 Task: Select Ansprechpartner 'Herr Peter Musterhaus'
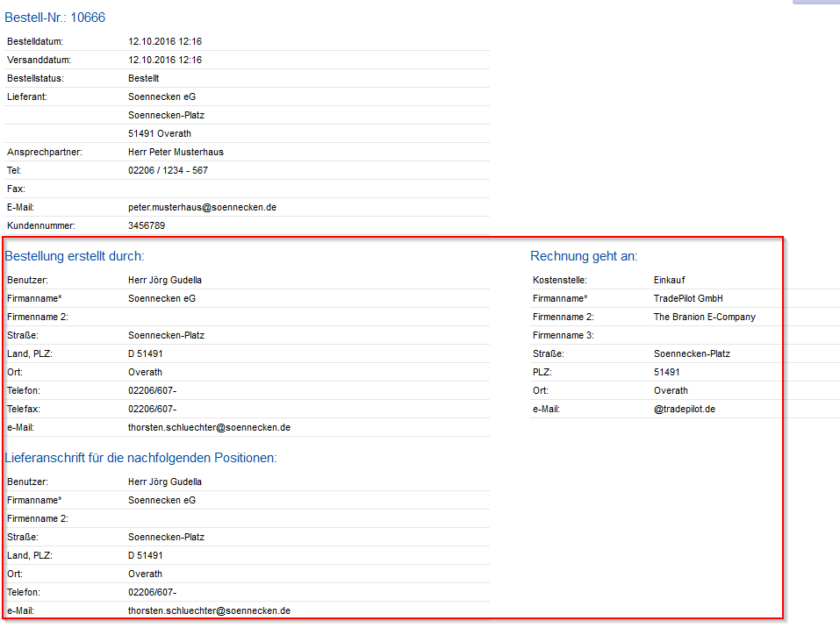(x=176, y=152)
